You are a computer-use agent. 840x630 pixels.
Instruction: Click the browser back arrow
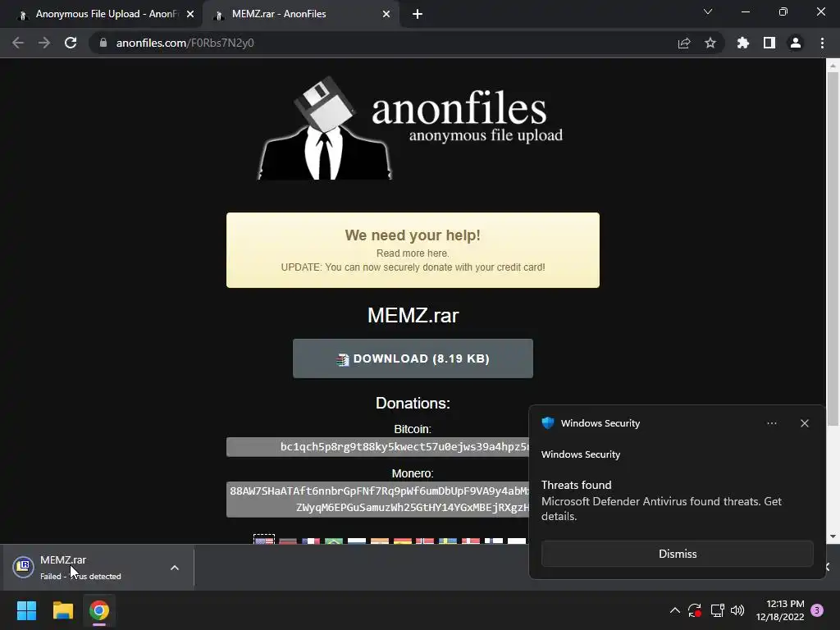tap(18, 43)
